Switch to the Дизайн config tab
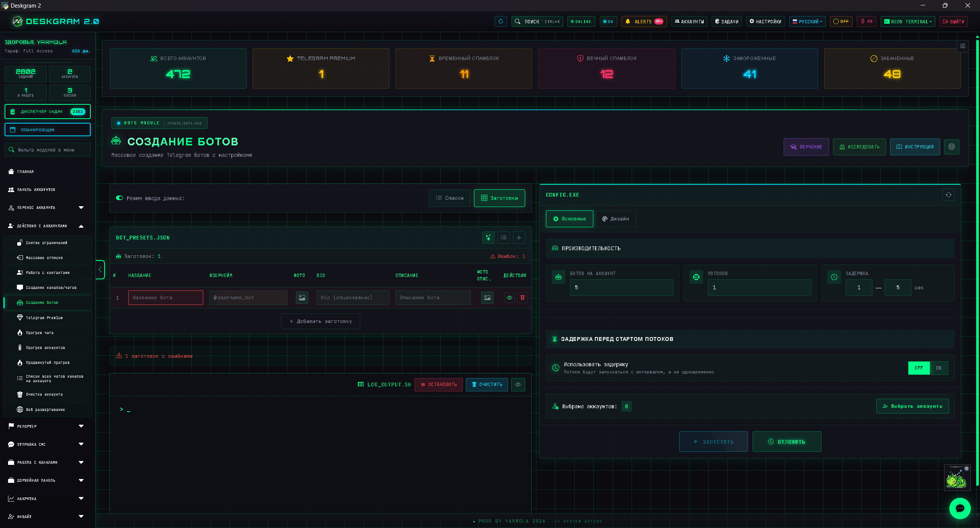 (x=616, y=219)
